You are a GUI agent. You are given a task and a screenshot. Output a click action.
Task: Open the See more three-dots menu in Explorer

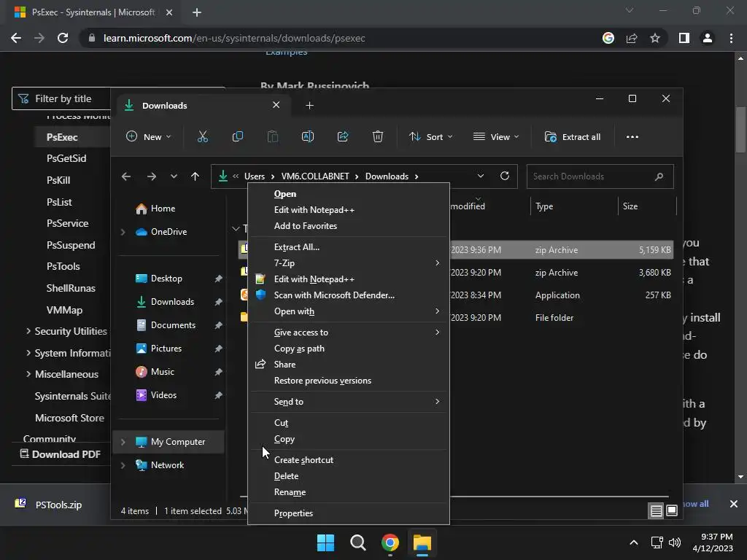[632, 136]
